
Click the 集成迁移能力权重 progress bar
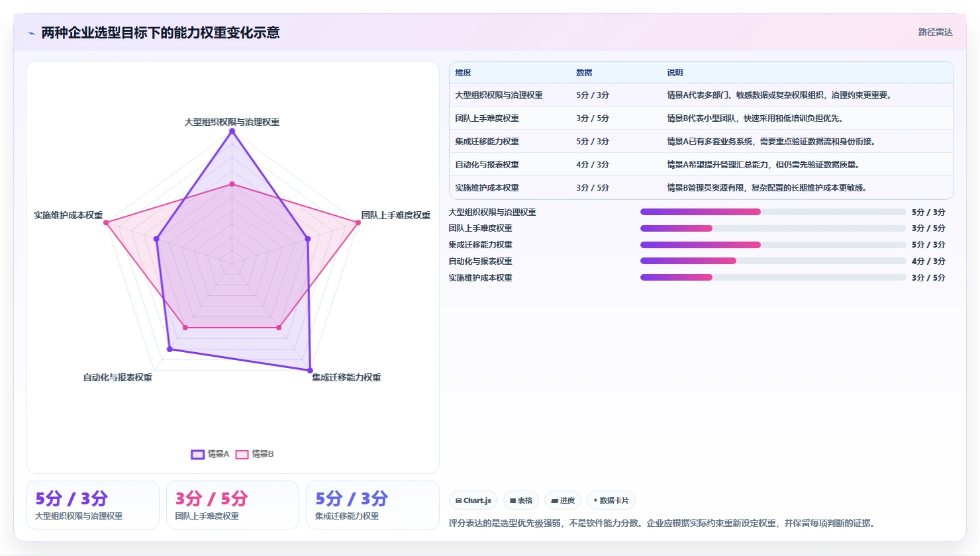click(x=773, y=245)
